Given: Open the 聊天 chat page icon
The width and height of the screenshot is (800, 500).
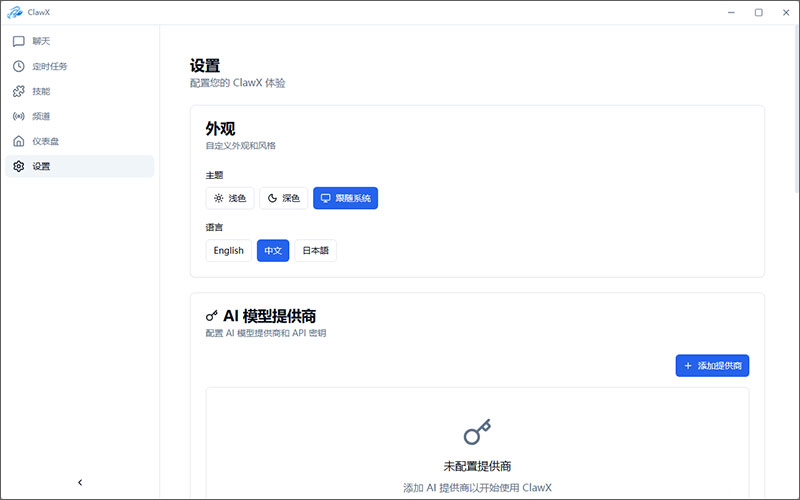Looking at the screenshot, I should click(19, 41).
